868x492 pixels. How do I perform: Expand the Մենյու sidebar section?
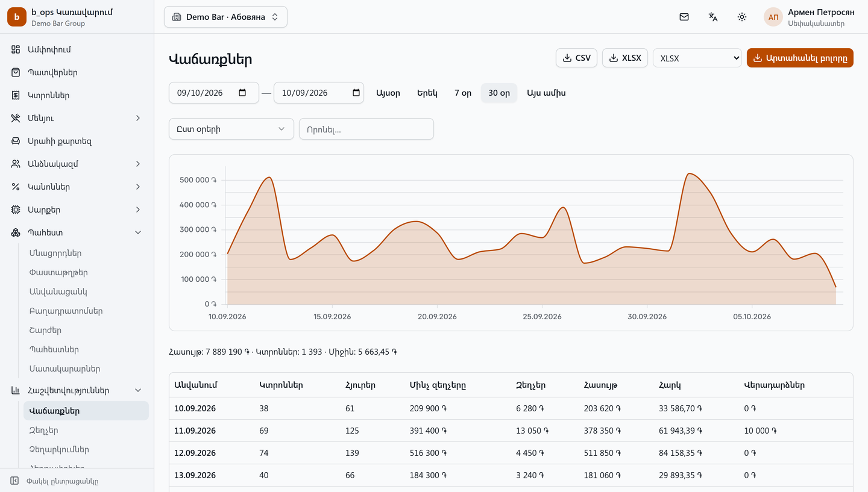coord(77,118)
